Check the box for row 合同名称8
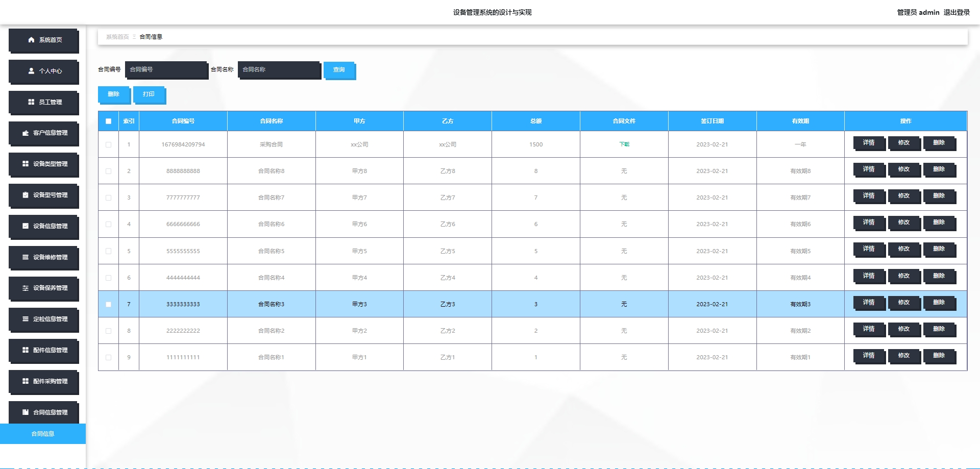 (x=108, y=171)
